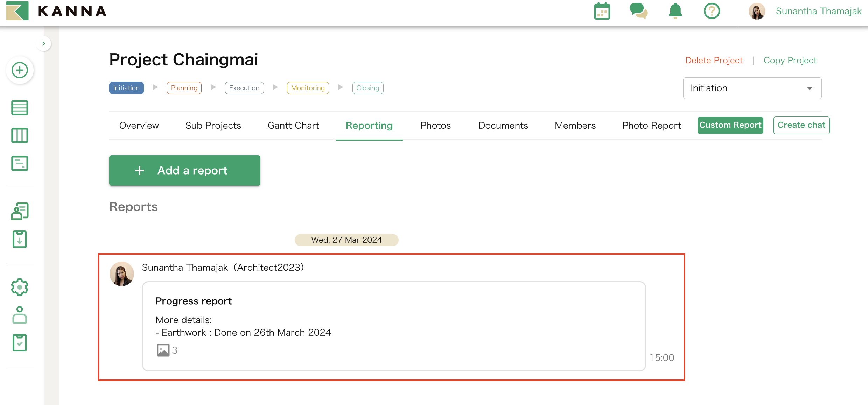Click the Add a report button

[185, 170]
